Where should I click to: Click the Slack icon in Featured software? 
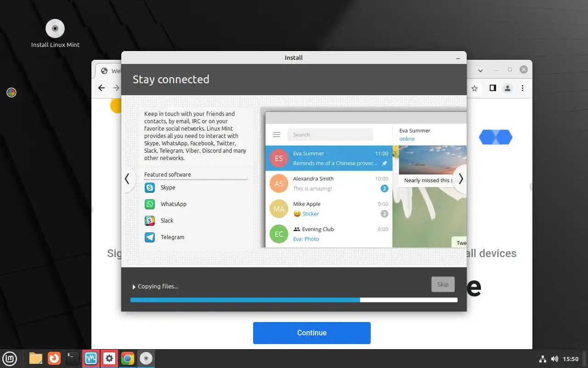pos(150,221)
